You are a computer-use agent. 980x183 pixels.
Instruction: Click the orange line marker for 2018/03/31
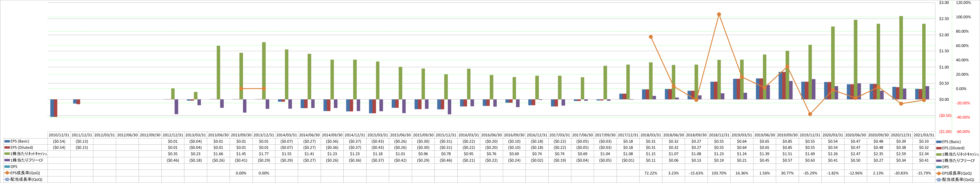651,37
